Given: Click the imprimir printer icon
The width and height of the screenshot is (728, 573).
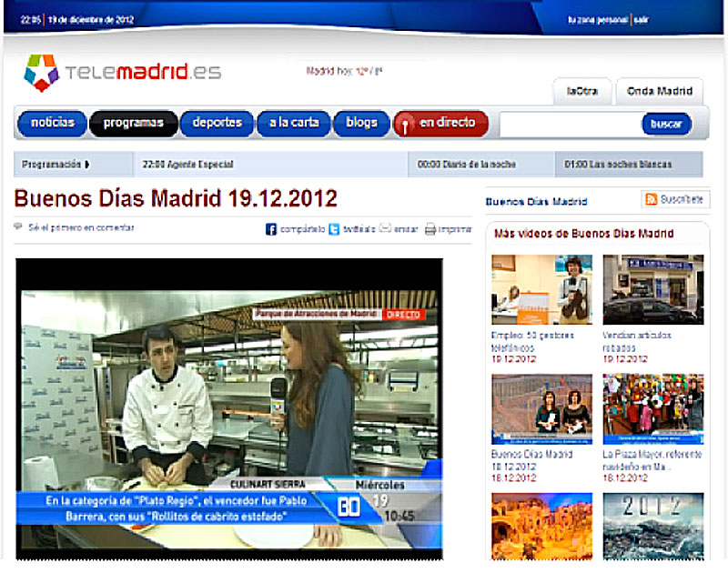Looking at the screenshot, I should point(430,229).
